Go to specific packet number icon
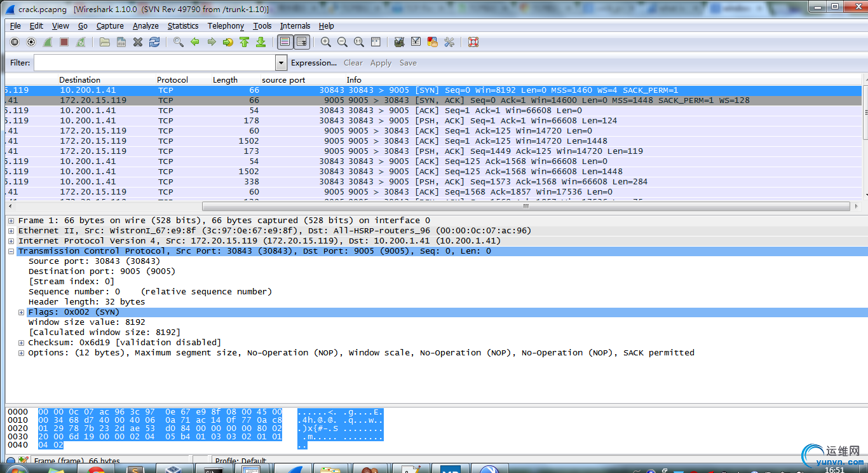Viewport: 868px width, 473px height. click(228, 42)
